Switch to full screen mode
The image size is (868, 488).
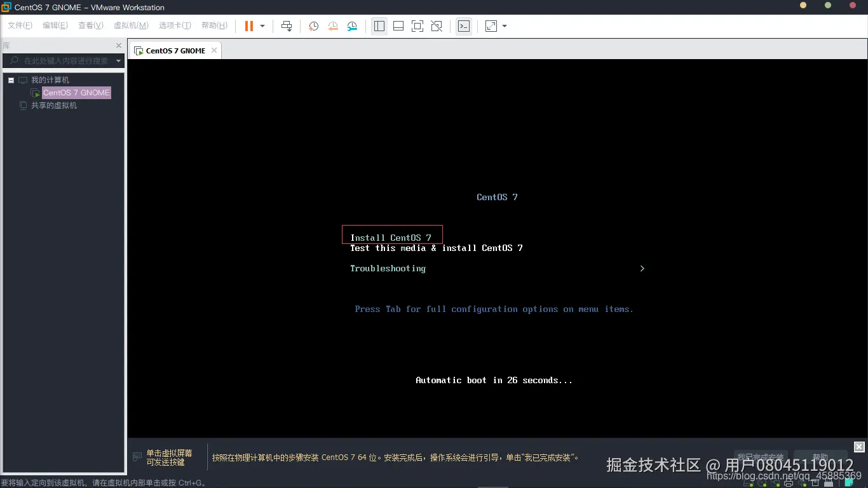(x=417, y=26)
